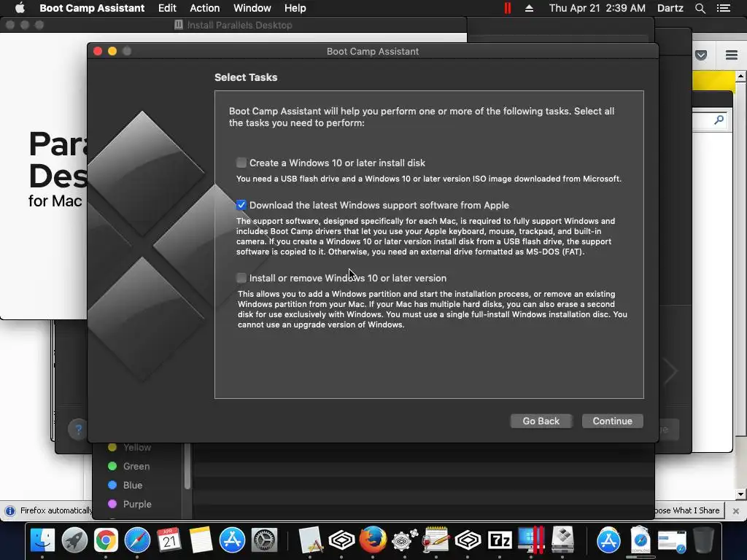747x560 pixels.
Task: Open the wine glass notepad app in Dock
Action: click(436, 540)
